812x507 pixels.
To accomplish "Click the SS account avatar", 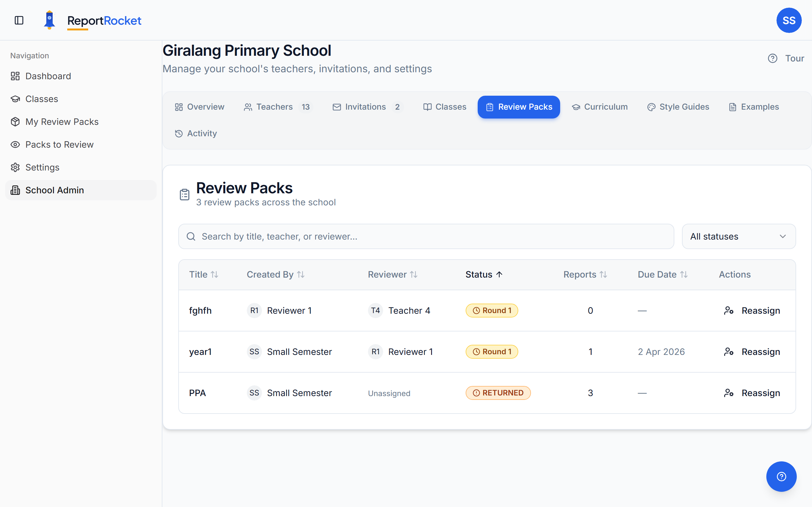I will 789,20.
